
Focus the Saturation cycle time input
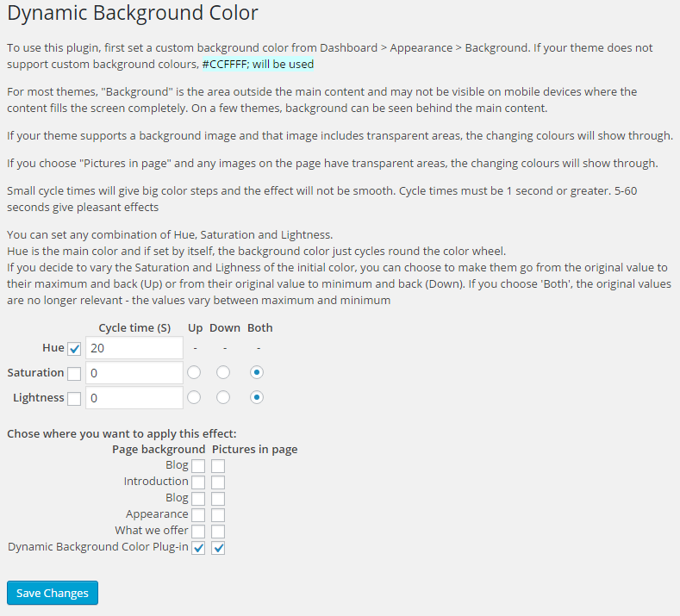(x=134, y=373)
